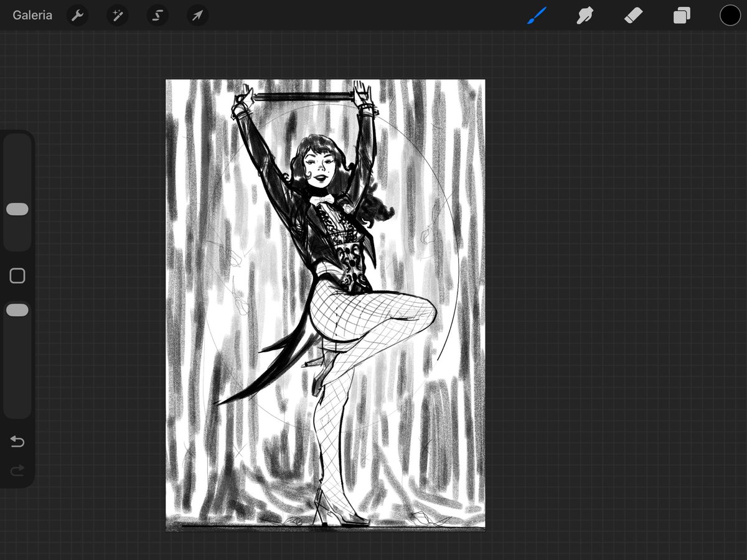Open the Adjustments magic wand menu
The height and width of the screenshot is (560, 747).
coord(117,16)
